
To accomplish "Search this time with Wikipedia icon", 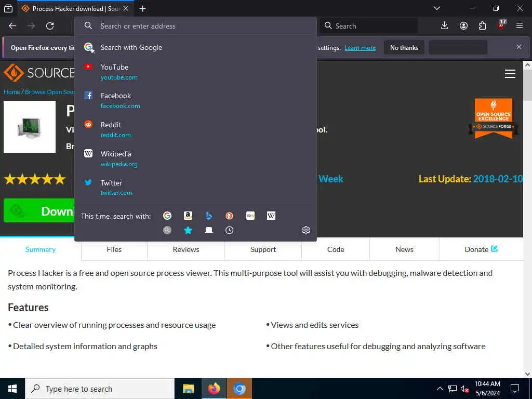I will tap(271, 216).
